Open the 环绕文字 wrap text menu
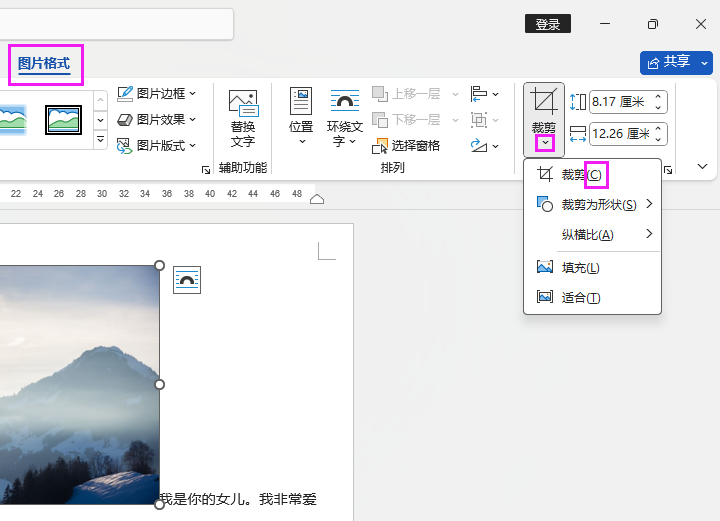This screenshot has height=521, width=720. [x=344, y=118]
